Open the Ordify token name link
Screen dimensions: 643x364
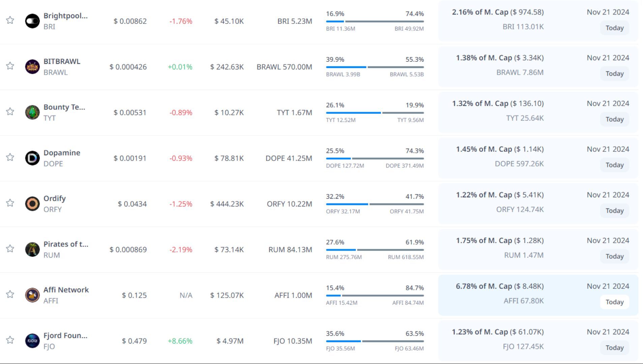(x=55, y=198)
